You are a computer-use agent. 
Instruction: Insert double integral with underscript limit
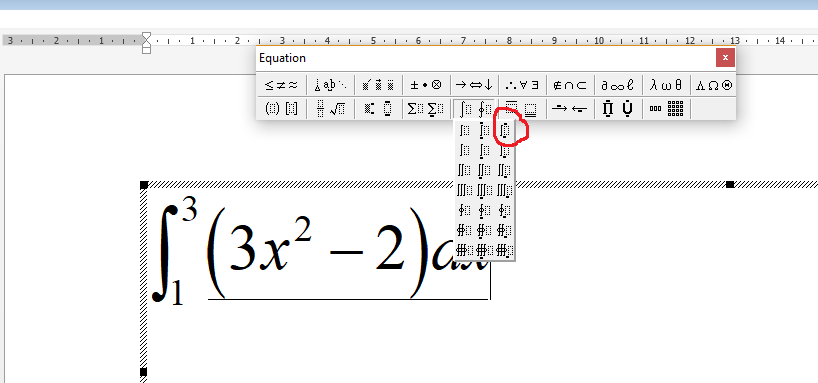485,171
